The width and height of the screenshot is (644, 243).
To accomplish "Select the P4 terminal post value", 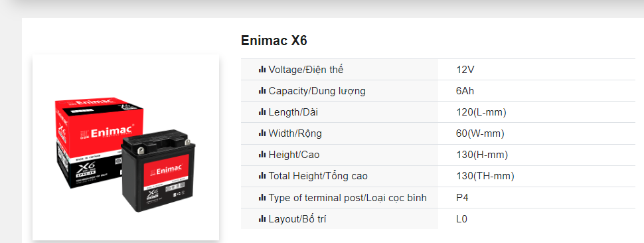I will 462,199.
